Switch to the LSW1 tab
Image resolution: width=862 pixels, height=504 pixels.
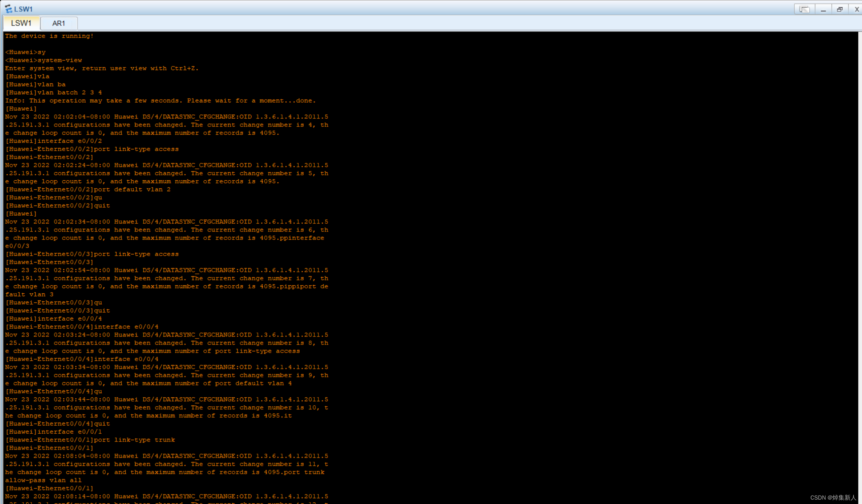pos(21,23)
